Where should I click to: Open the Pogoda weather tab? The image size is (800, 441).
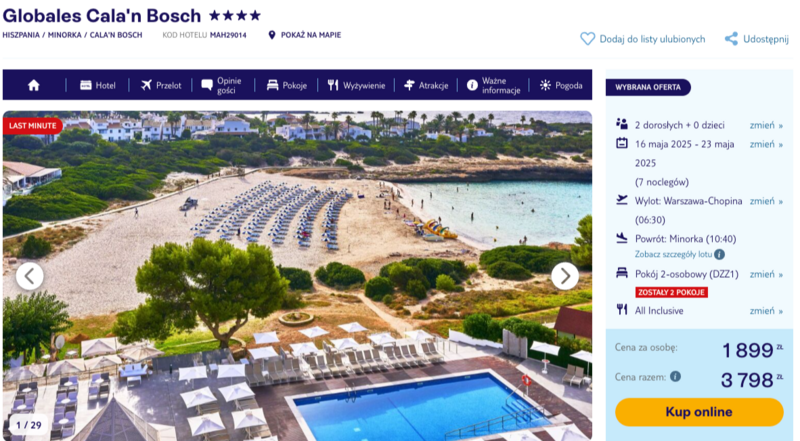tap(561, 85)
